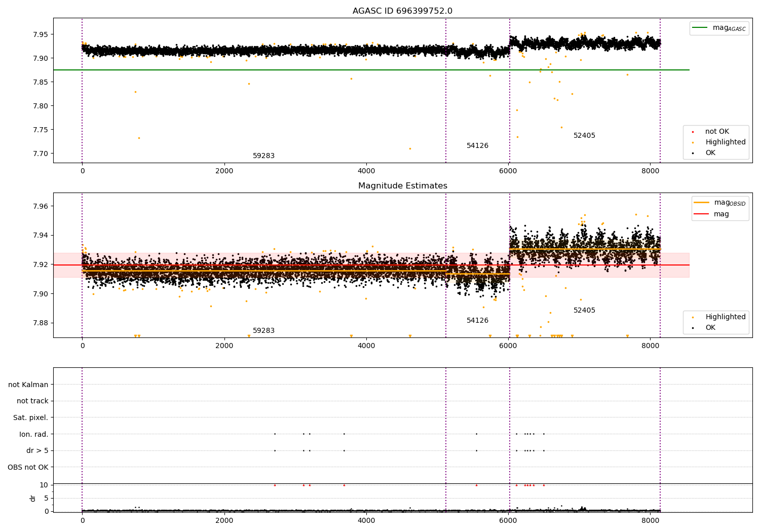Screen dimensions: 760x532
Task: Click the 'OBS not OK' row label
Action: (x=28, y=468)
